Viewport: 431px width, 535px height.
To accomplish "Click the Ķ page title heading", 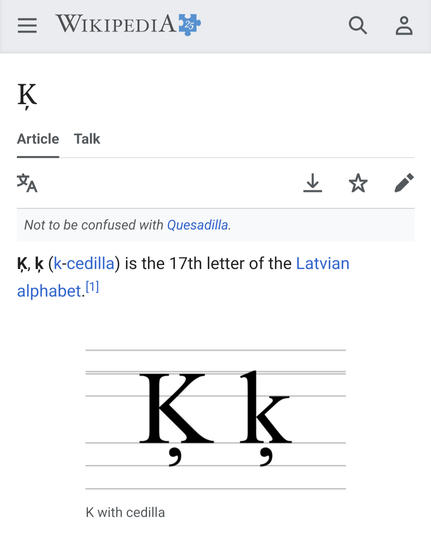I will click(27, 97).
